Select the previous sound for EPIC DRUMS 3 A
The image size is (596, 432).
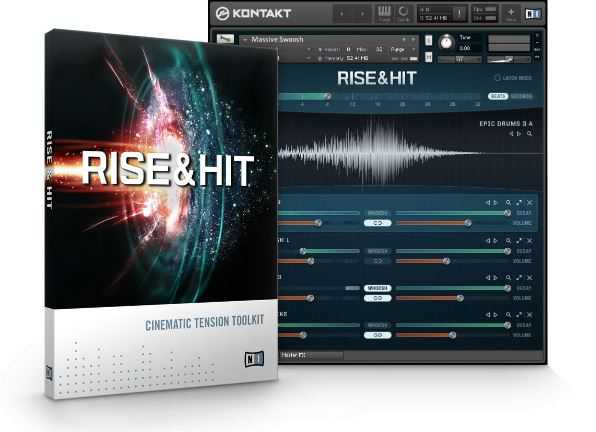click(511, 134)
